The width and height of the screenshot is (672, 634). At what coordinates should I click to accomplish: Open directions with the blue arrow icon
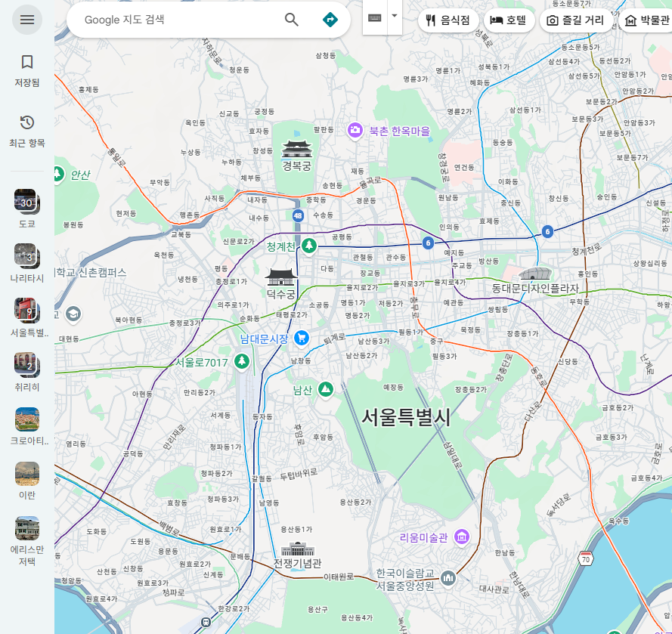click(330, 20)
